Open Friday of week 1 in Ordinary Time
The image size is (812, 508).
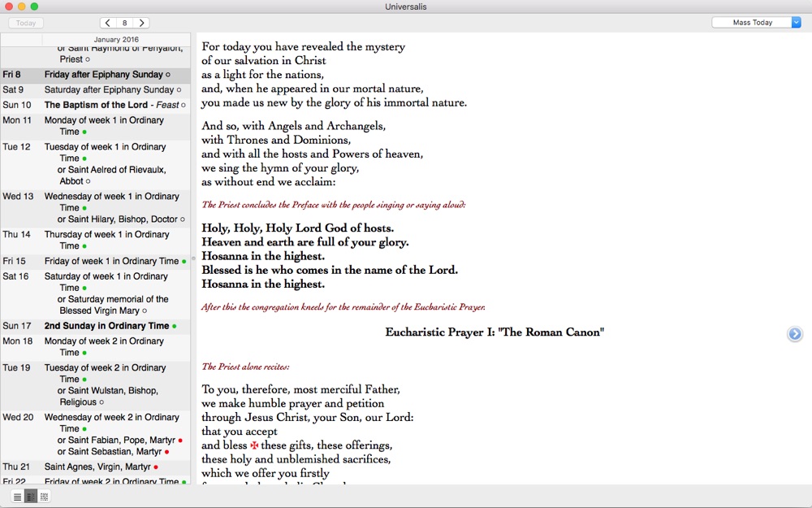point(111,261)
